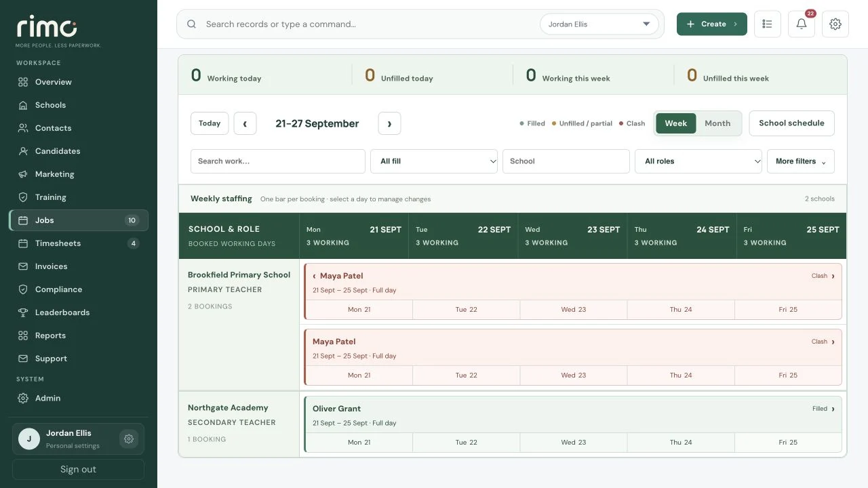Click Thu 24 cell in first Maya Patel booking

coord(681,310)
